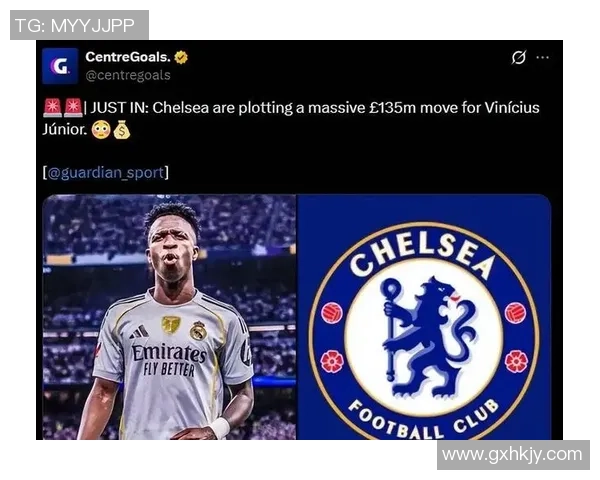The width and height of the screenshot is (600, 480).
Task: Open the Real Madrid player photo
Action: click(x=169, y=317)
